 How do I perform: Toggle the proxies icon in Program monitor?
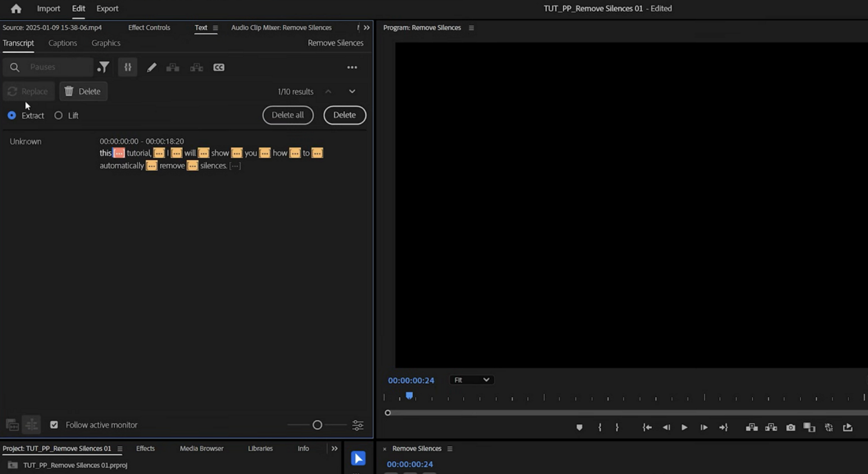(829, 427)
